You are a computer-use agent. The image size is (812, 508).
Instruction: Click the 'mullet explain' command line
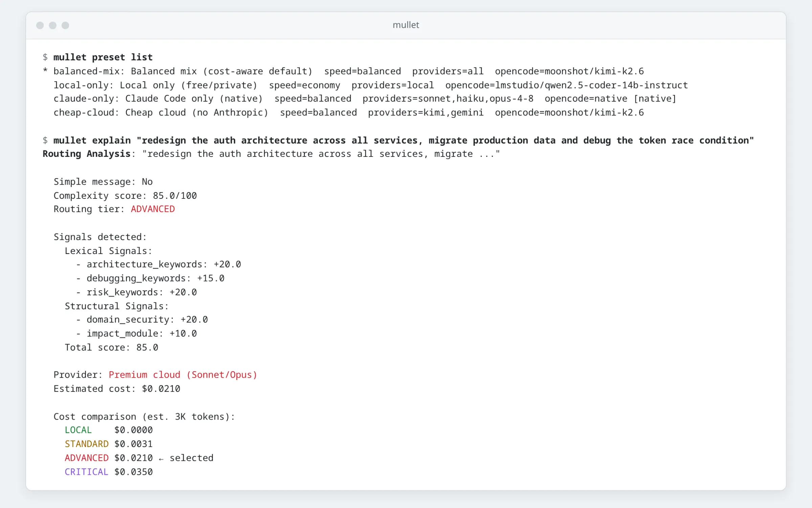(398, 140)
